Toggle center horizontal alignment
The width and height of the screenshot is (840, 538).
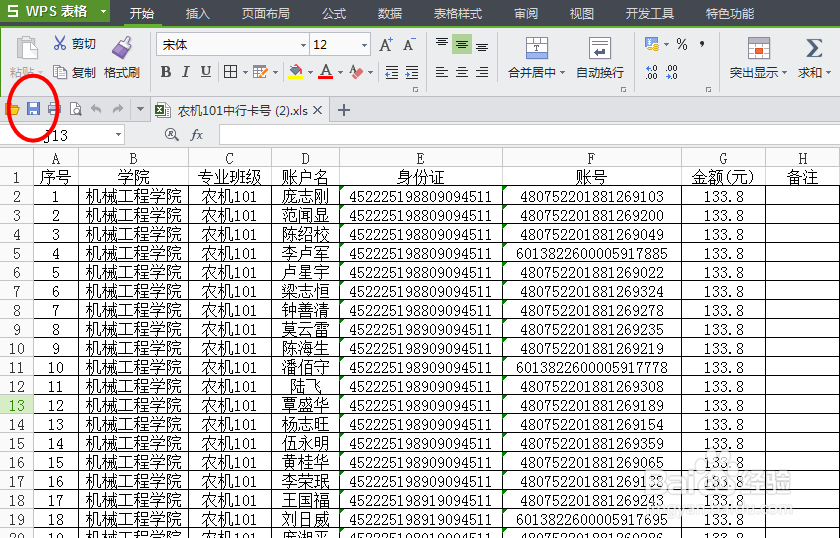point(462,72)
